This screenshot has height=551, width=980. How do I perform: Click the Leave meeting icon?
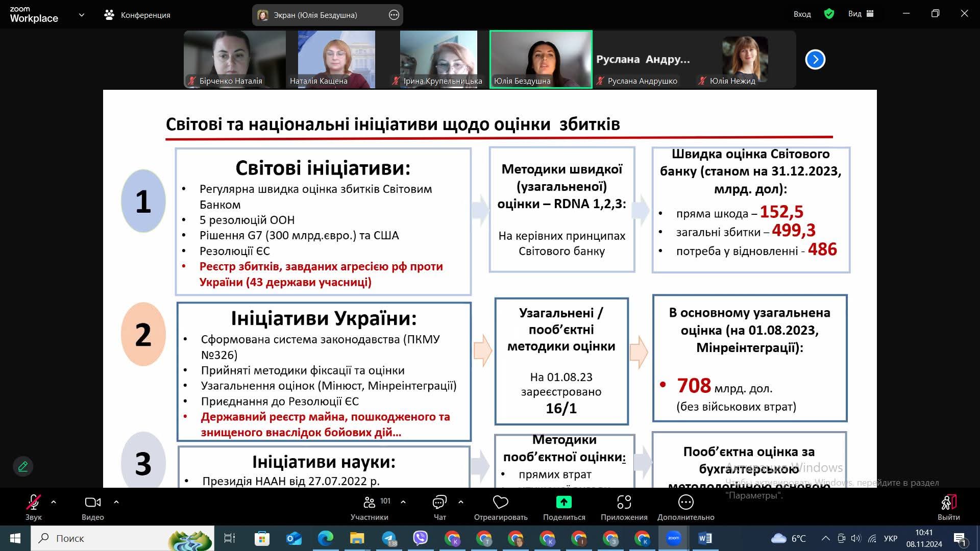coord(948,503)
